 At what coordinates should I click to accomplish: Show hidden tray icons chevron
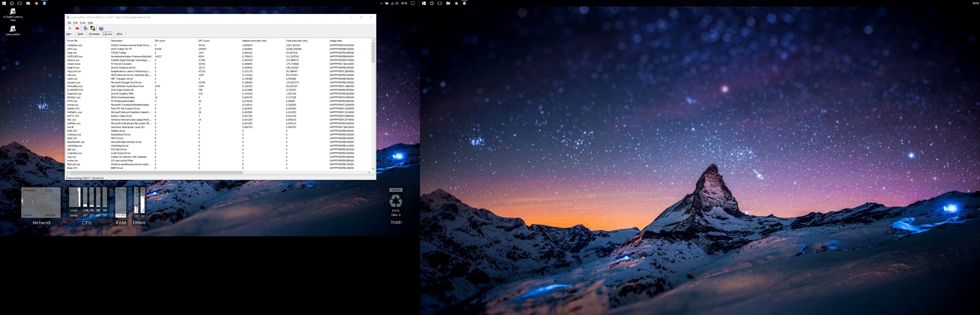[x=381, y=3]
